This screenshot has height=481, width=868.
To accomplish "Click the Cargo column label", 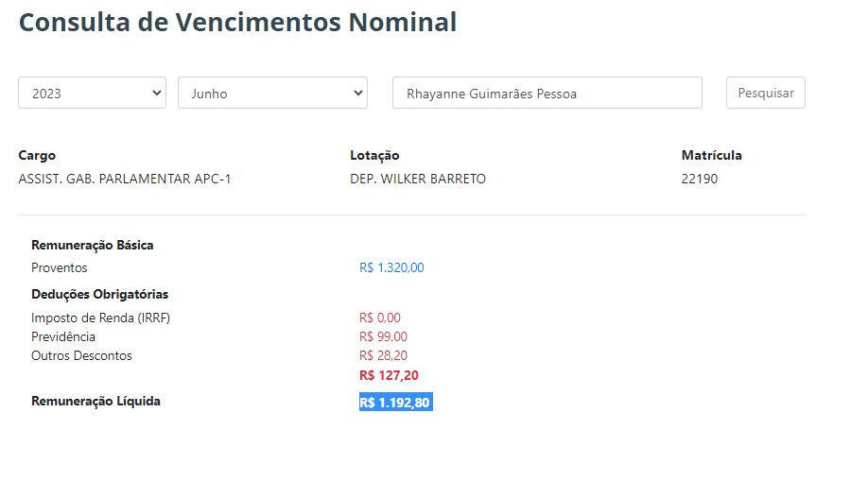I will point(37,155).
